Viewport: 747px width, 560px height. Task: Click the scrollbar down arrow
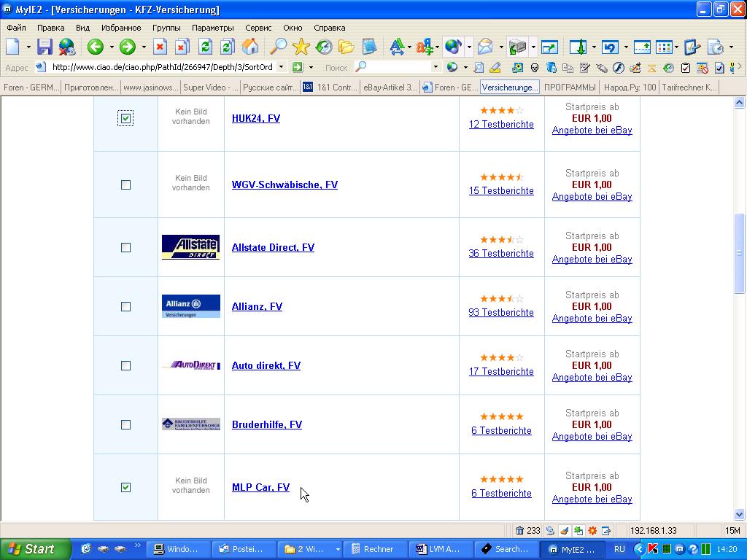pyautogui.click(x=740, y=514)
